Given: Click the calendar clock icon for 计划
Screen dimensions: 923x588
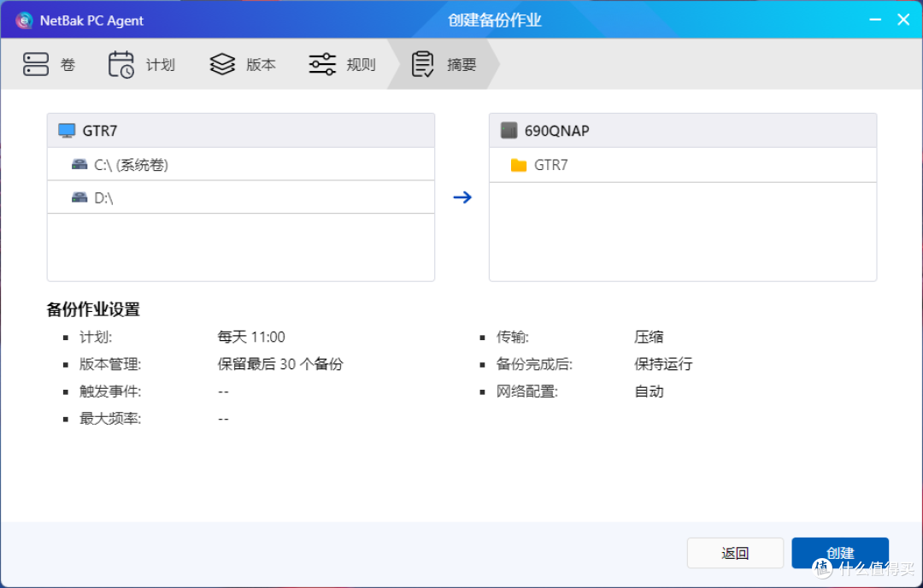Looking at the screenshot, I should 121,64.
